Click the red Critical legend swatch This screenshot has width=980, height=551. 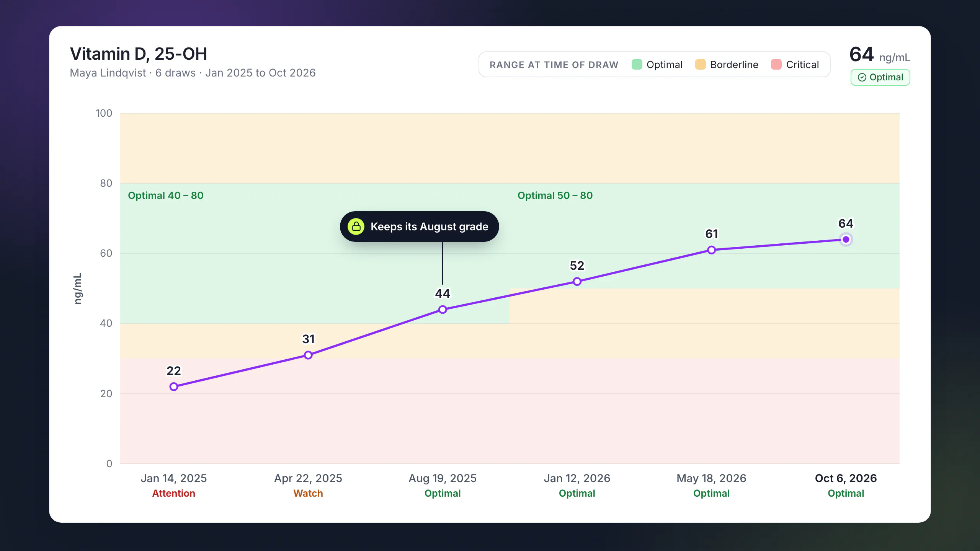pyautogui.click(x=776, y=64)
